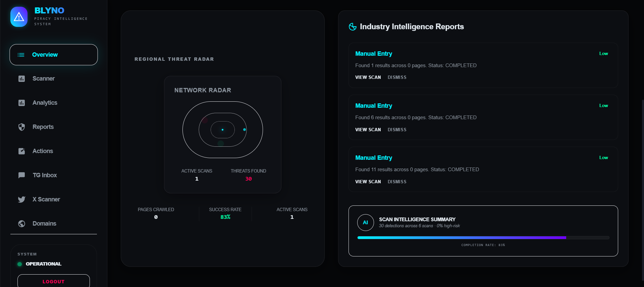
Task: Open Scanner via its chart icon
Action: (21, 79)
